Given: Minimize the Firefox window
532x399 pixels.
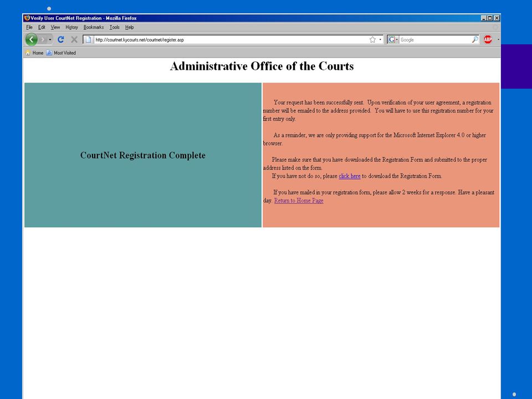Looking at the screenshot, I should coord(483,18).
